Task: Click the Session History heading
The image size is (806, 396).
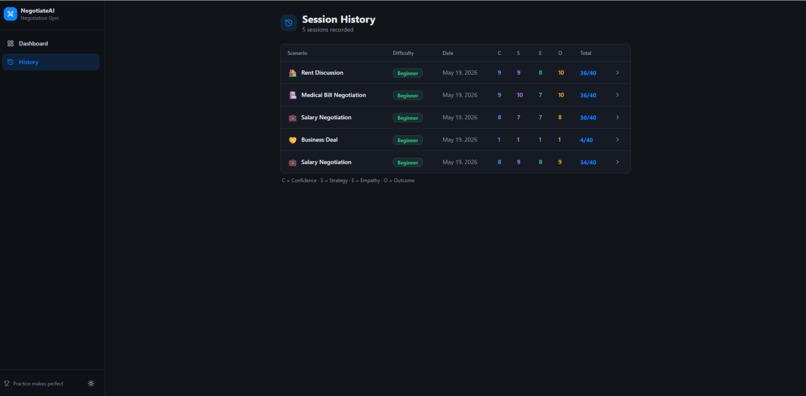Action: coord(339,20)
